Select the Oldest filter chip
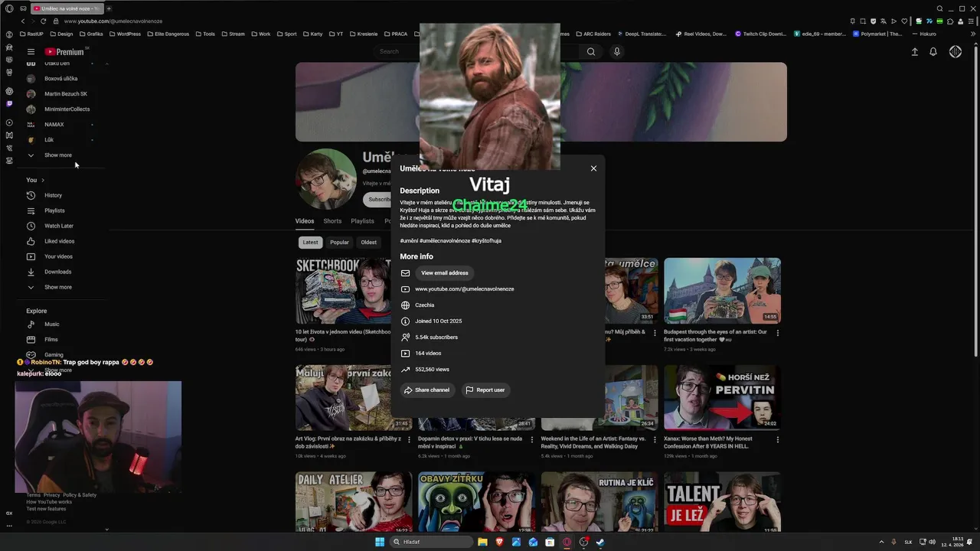980x551 pixels. pos(369,243)
